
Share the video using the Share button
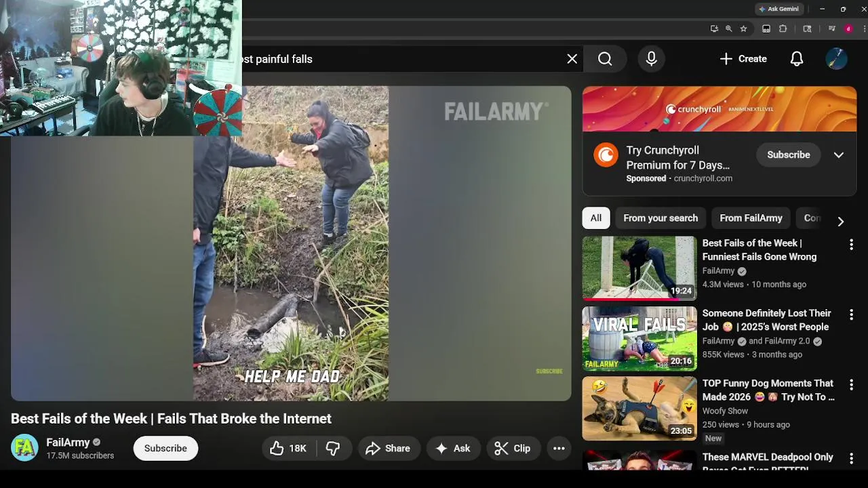point(388,448)
